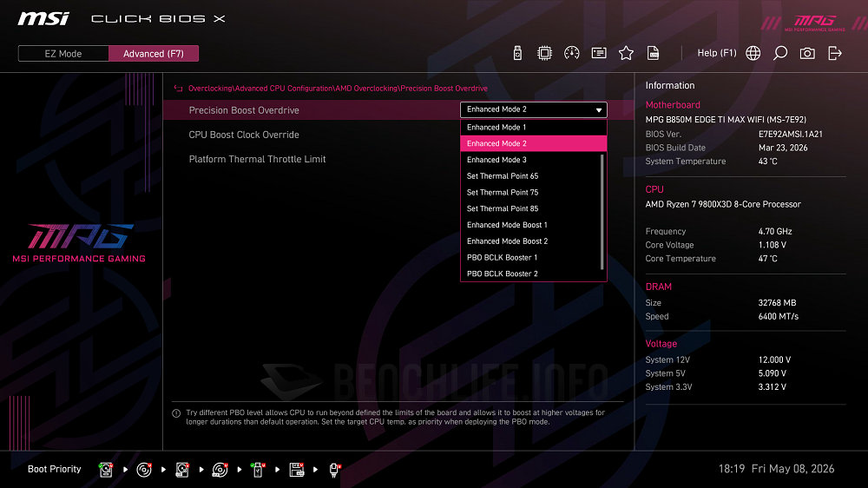This screenshot has width=868, height=488.
Task: Choose Enhanced Mode 3 from the list
Action: 530,160
